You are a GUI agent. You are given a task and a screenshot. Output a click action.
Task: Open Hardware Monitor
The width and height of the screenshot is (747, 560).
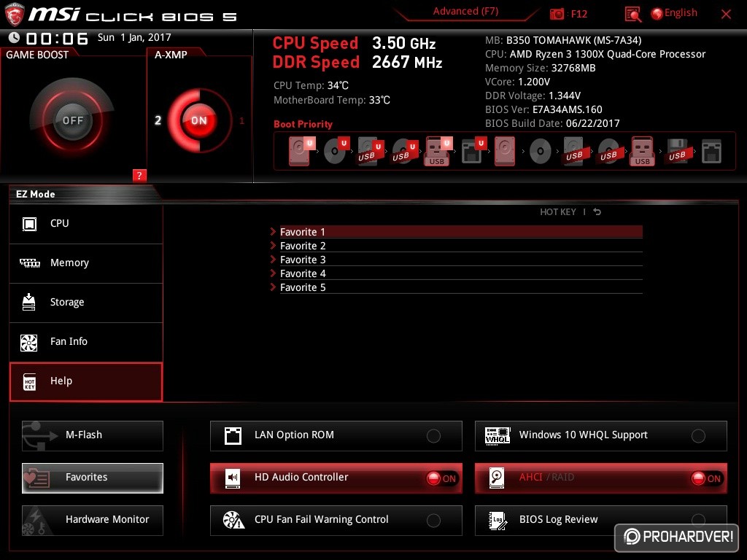click(93, 521)
